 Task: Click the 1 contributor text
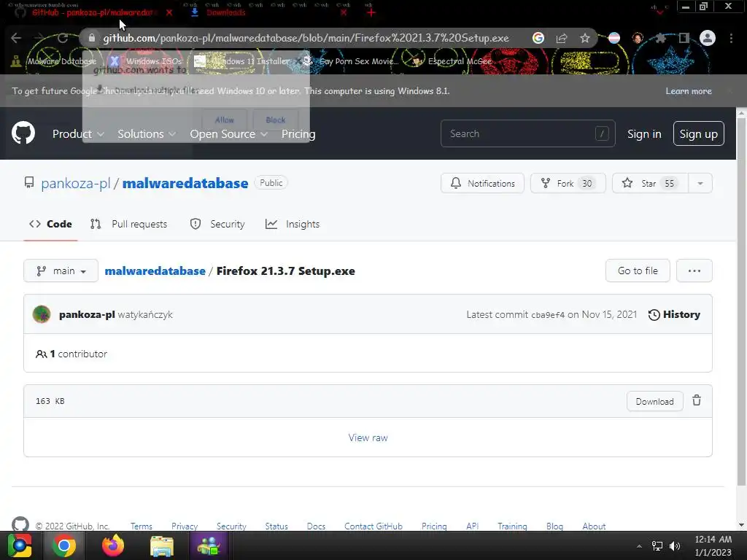(x=71, y=354)
